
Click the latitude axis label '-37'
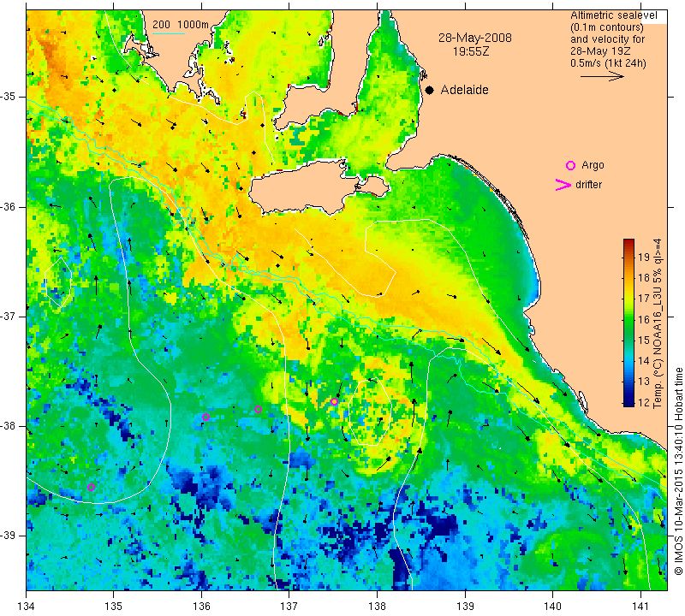tap(9, 316)
